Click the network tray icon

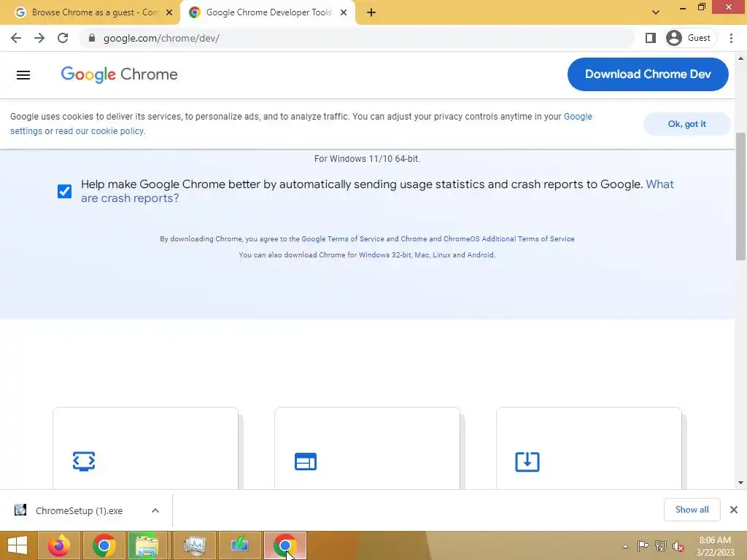click(661, 546)
